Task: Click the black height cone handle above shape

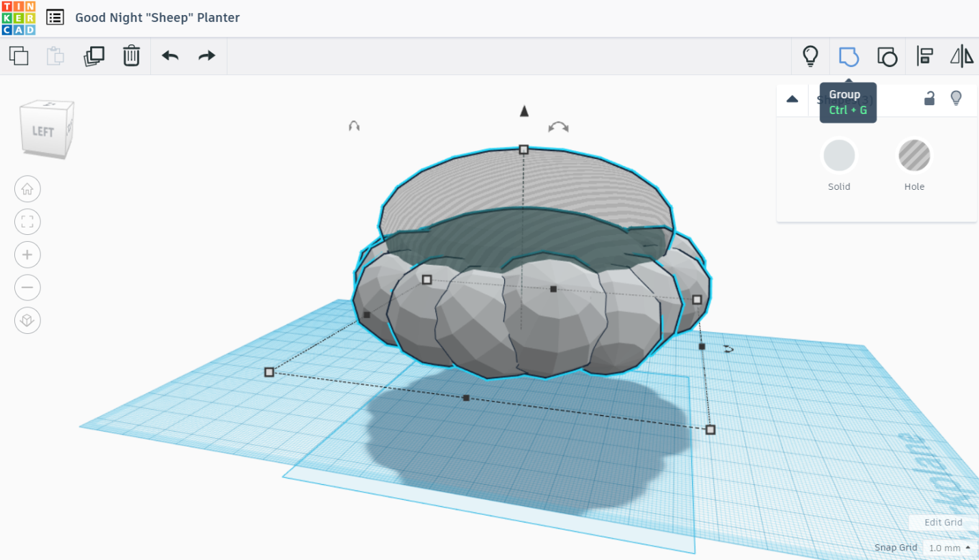Action: (x=524, y=111)
